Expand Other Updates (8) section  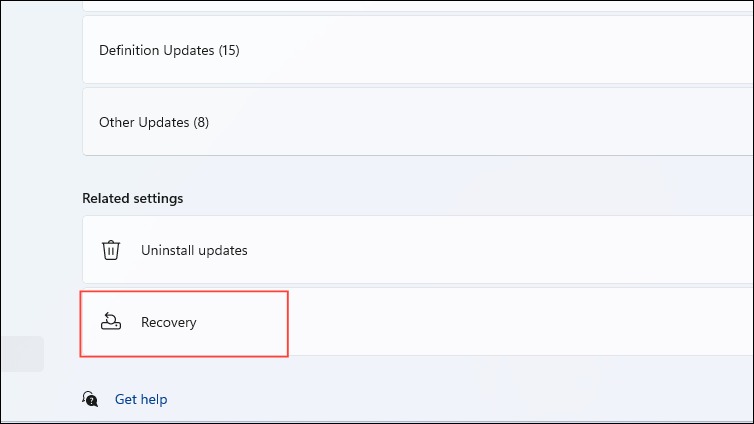pos(418,122)
